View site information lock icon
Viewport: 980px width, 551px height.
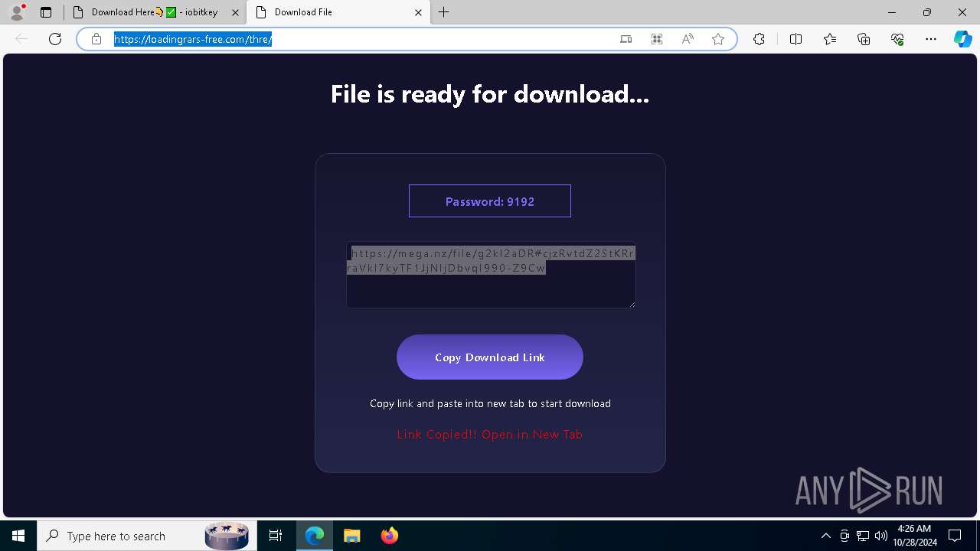96,39
